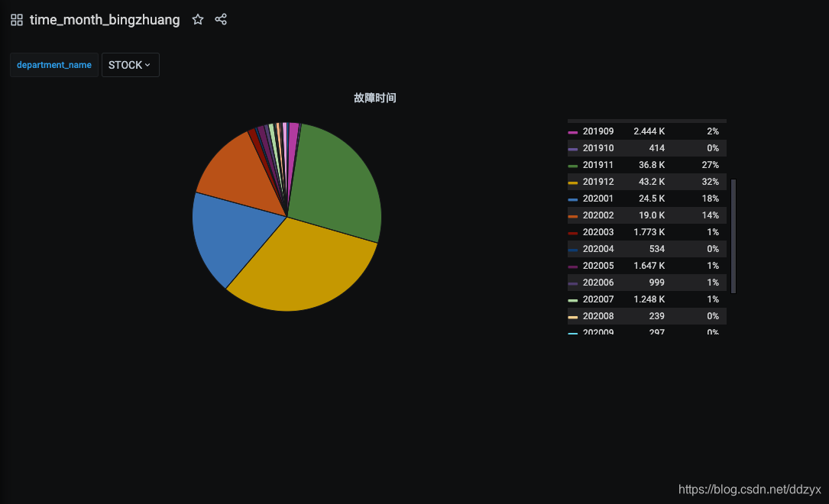Toggle series 202007 in legend
829x504 pixels.
(598, 299)
